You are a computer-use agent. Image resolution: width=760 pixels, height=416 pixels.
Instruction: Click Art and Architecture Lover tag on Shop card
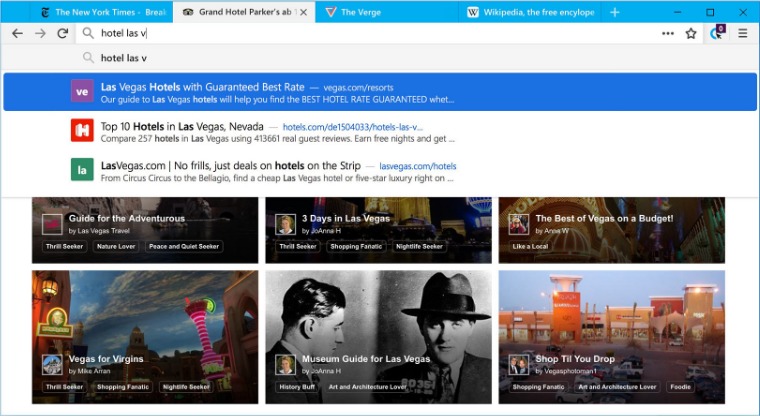(617, 387)
